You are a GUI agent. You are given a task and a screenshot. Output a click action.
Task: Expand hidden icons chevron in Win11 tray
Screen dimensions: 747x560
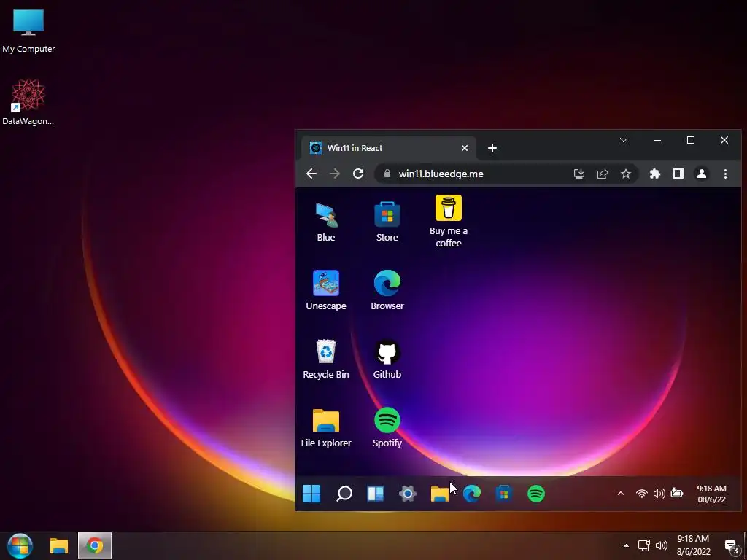(x=621, y=494)
